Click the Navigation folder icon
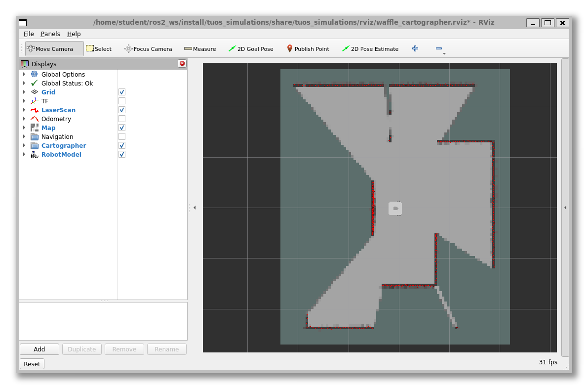 pyautogui.click(x=35, y=137)
